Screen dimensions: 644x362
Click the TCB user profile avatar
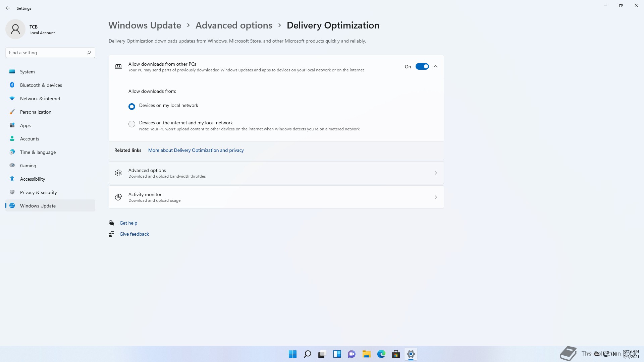click(15, 29)
